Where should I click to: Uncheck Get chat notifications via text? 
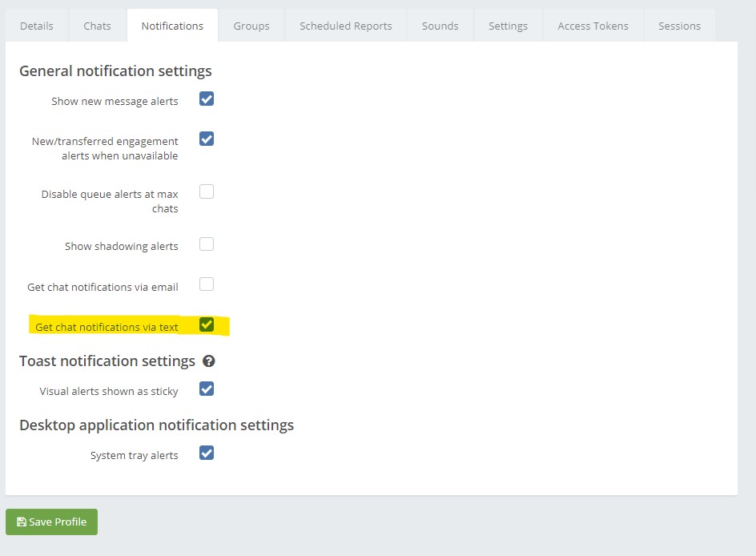207,324
